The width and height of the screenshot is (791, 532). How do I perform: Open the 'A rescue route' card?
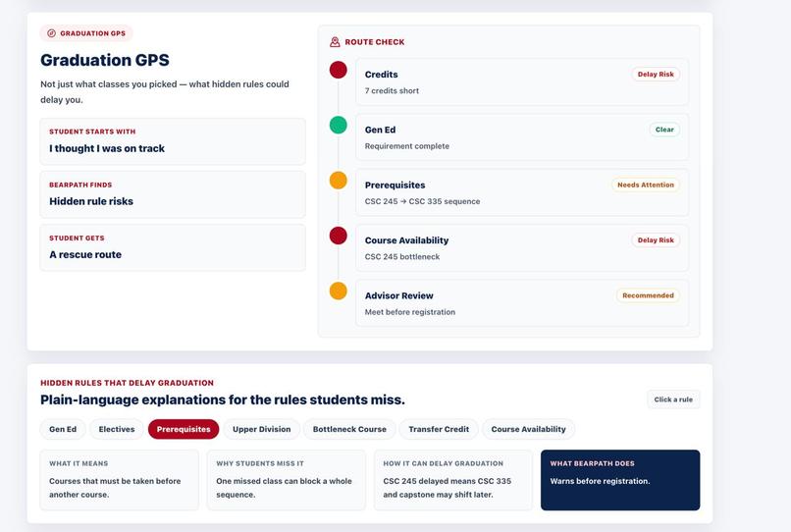pos(173,247)
